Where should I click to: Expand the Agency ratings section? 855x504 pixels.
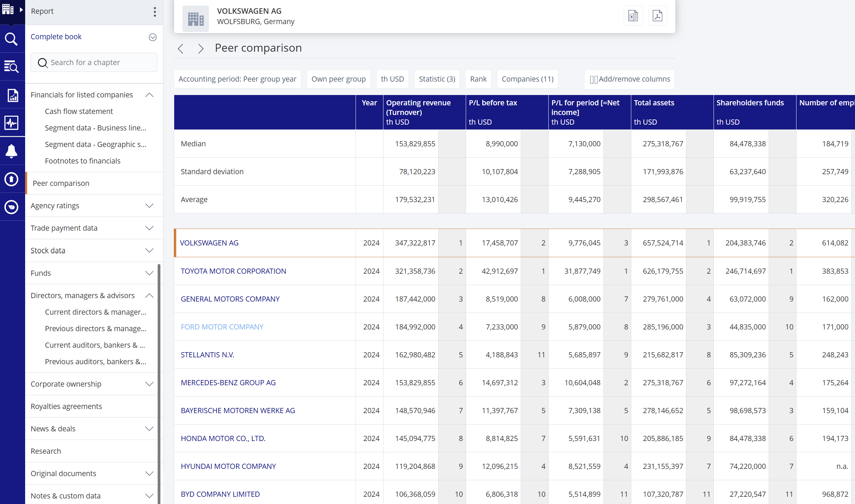tap(149, 206)
